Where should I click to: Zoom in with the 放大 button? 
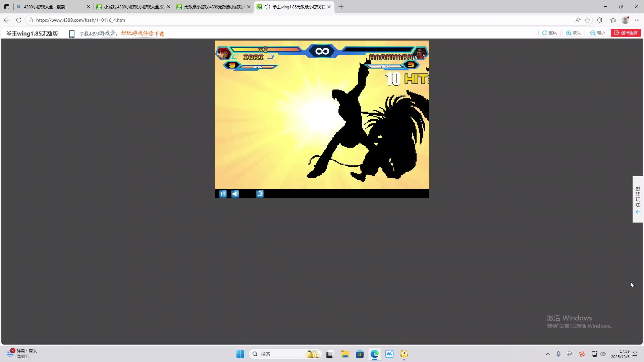[x=574, y=33]
